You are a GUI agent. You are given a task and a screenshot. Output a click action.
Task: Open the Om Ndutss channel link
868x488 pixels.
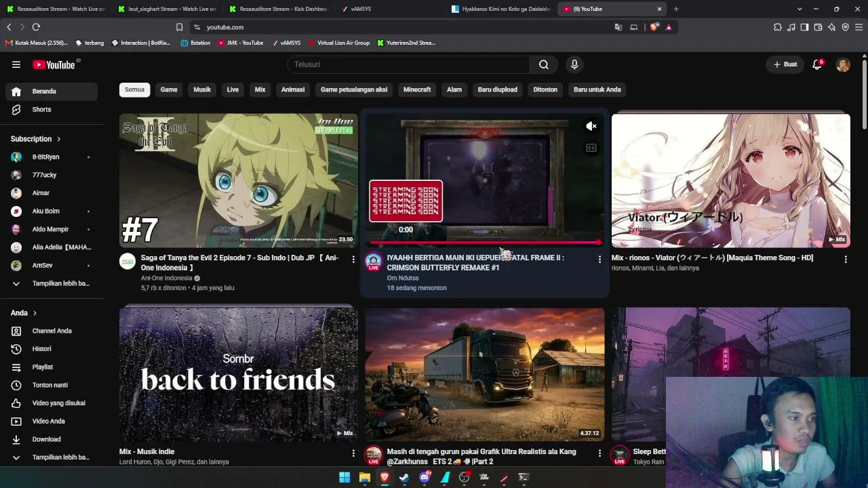click(403, 278)
